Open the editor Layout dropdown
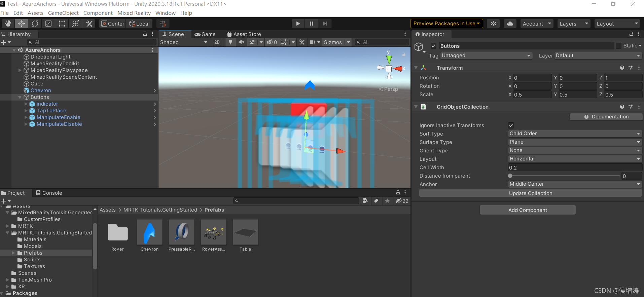The image size is (644, 297). pyautogui.click(x=617, y=24)
